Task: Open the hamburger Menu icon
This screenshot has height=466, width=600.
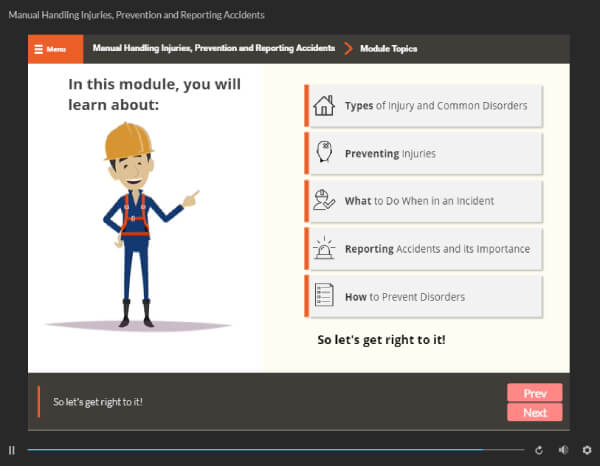Action: (x=38, y=49)
